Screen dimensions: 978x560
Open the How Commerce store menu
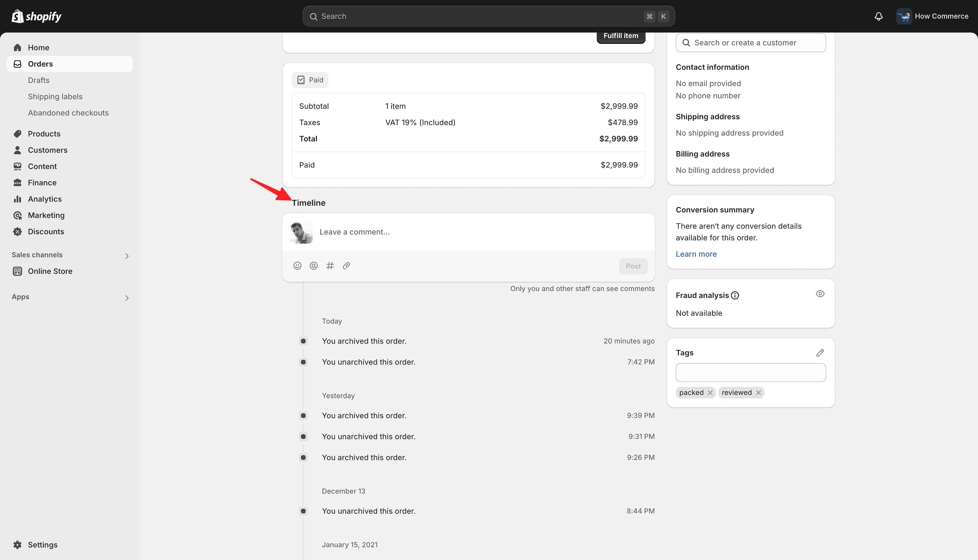click(932, 16)
